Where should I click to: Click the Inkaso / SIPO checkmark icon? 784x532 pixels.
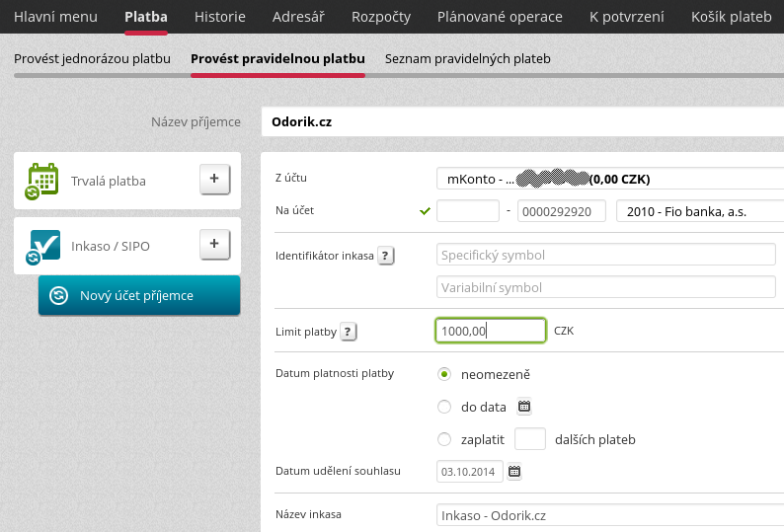(x=44, y=246)
